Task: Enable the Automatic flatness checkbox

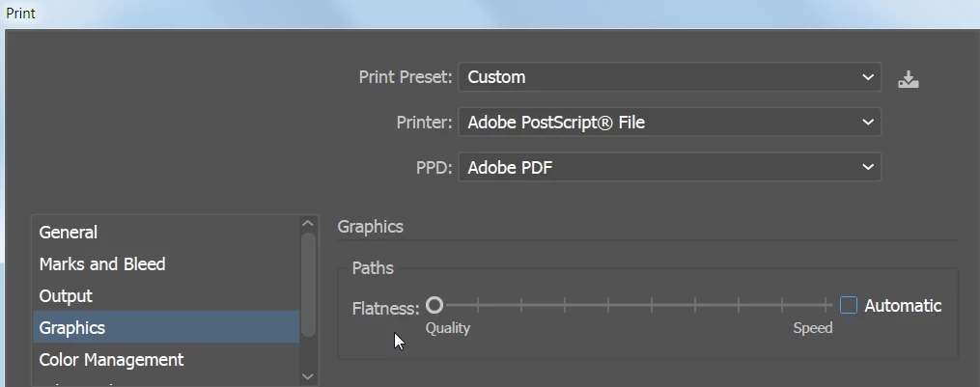Action: (849, 306)
